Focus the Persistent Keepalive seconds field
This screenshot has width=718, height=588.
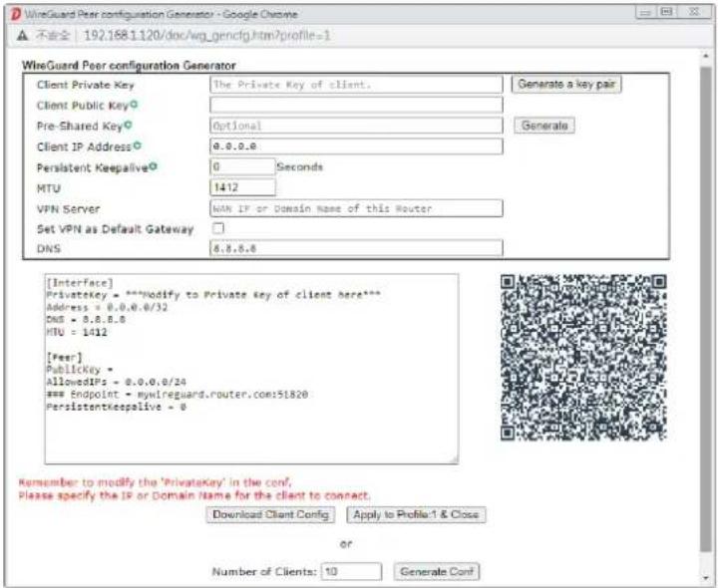[x=242, y=167]
